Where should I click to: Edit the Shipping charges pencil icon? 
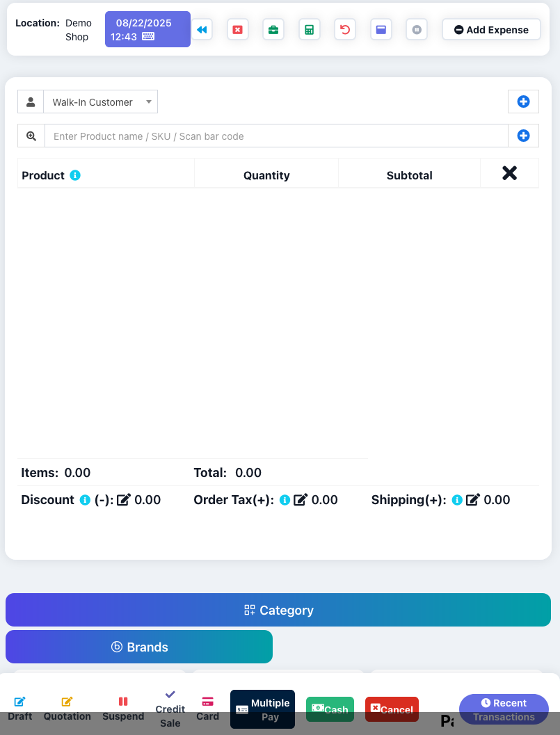click(x=473, y=500)
